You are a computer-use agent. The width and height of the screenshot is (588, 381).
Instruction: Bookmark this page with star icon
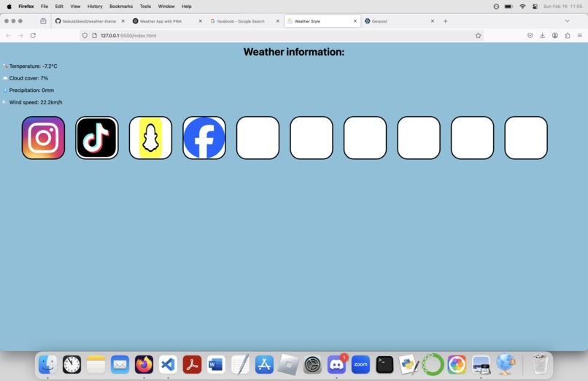478,35
